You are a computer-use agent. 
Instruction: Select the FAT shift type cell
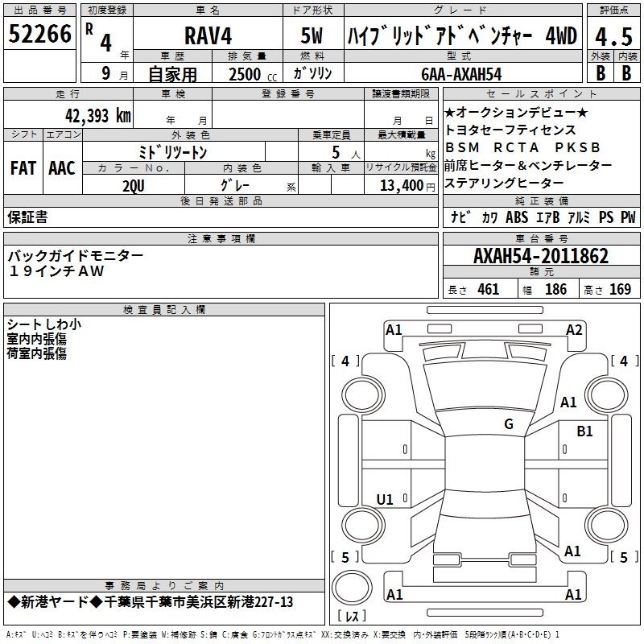(23, 168)
